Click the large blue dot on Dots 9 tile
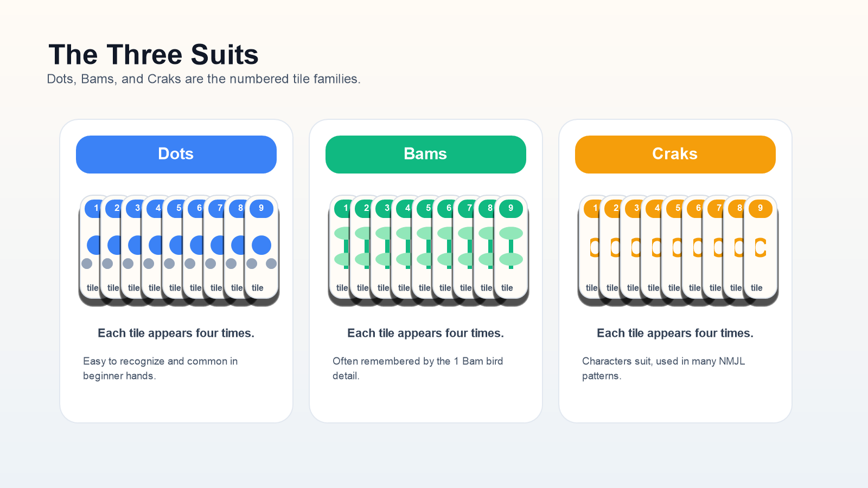 (x=261, y=245)
